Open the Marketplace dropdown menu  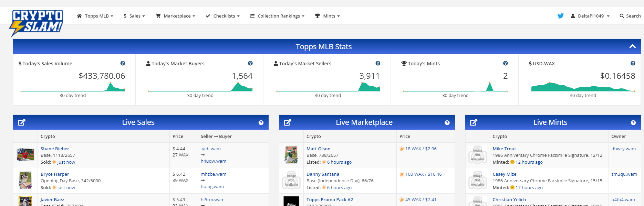tap(176, 16)
